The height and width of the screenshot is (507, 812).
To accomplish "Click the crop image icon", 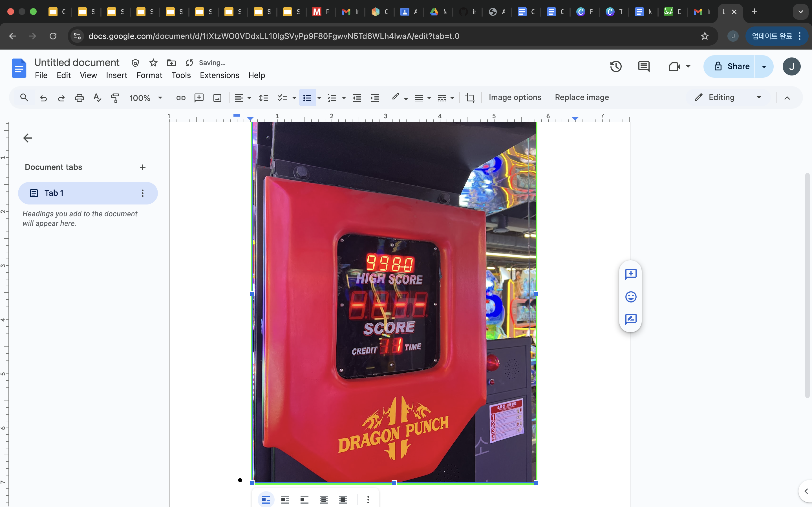I will 470,97.
